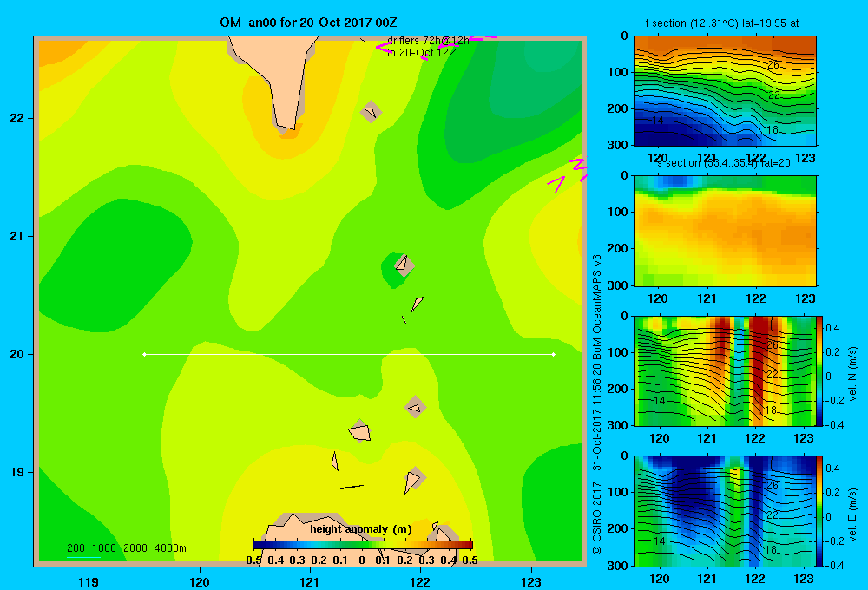Click the height anomaly color bar
This screenshot has height=590, width=868.
click(x=363, y=545)
